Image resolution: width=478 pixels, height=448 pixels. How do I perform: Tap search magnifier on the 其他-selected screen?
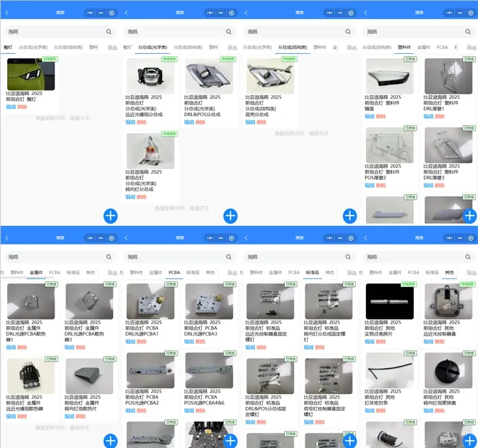[468, 257]
